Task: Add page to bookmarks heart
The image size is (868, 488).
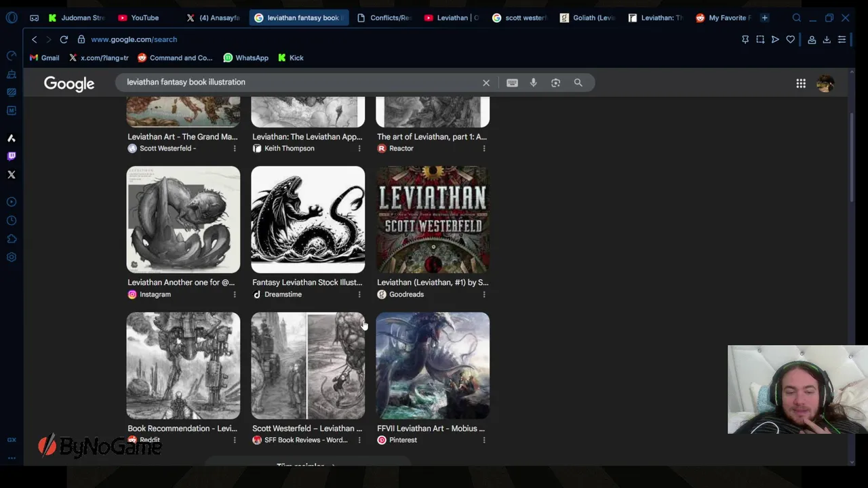Action: pos(791,39)
